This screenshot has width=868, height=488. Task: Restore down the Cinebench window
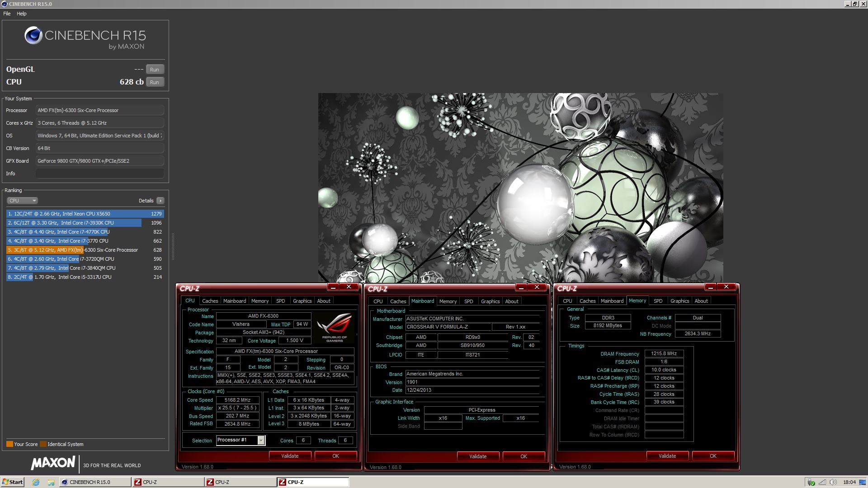tap(855, 4)
